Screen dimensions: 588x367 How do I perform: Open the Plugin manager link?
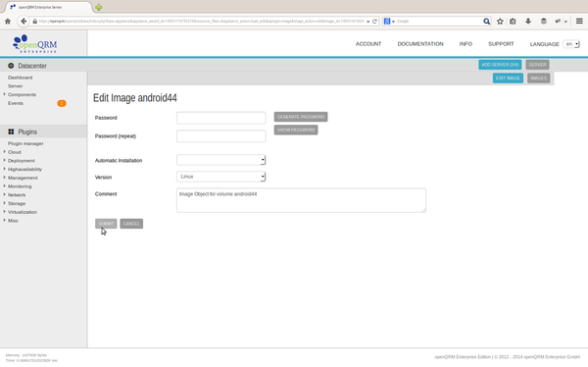25,143
